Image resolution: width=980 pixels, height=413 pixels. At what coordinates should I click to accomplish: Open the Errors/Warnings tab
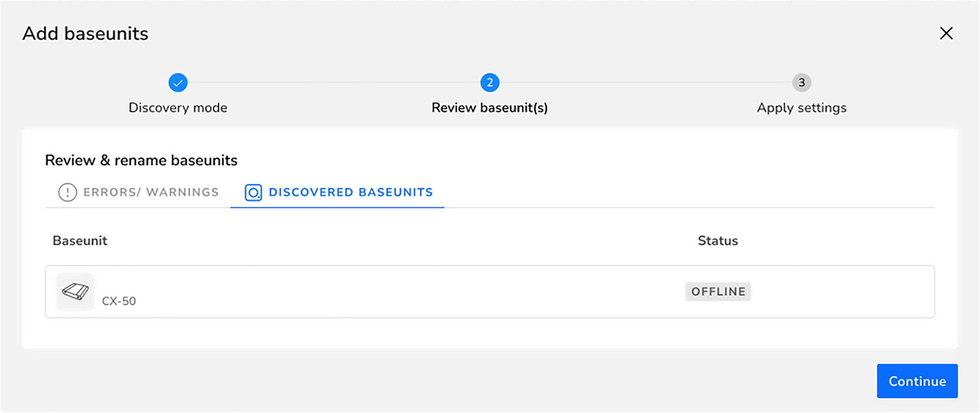coord(138,192)
